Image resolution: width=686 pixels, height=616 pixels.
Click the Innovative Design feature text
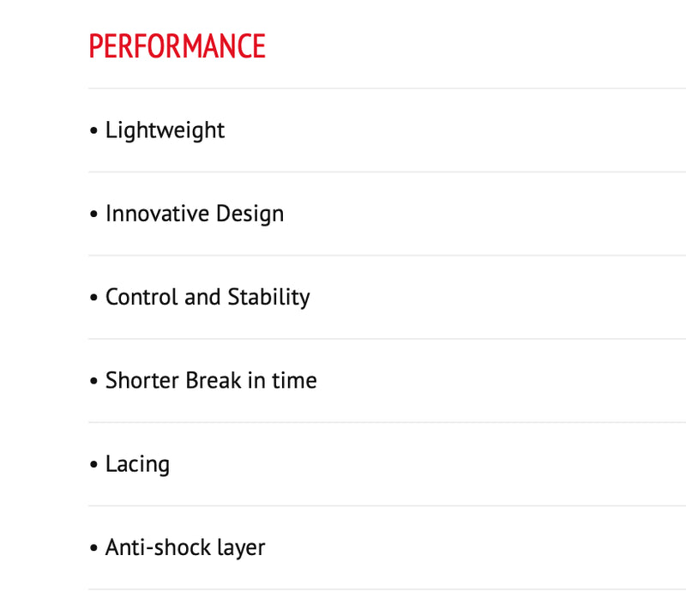pos(194,214)
